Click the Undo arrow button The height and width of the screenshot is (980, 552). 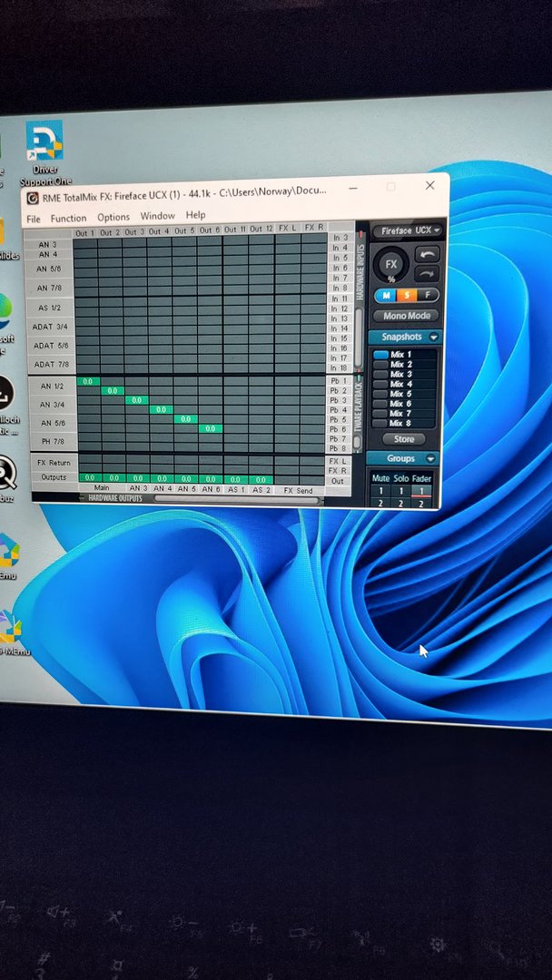(427, 255)
